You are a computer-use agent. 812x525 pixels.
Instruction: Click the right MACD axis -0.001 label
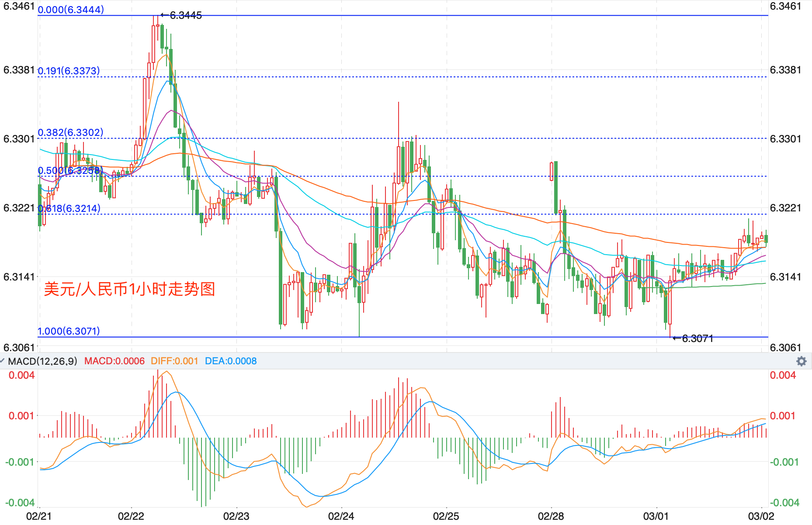point(784,462)
